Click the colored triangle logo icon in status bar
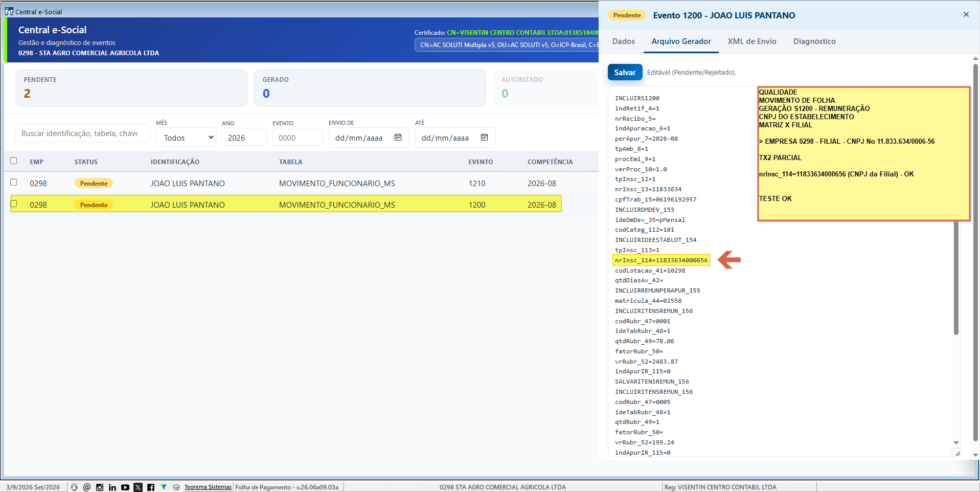The image size is (980, 492). [x=164, y=487]
